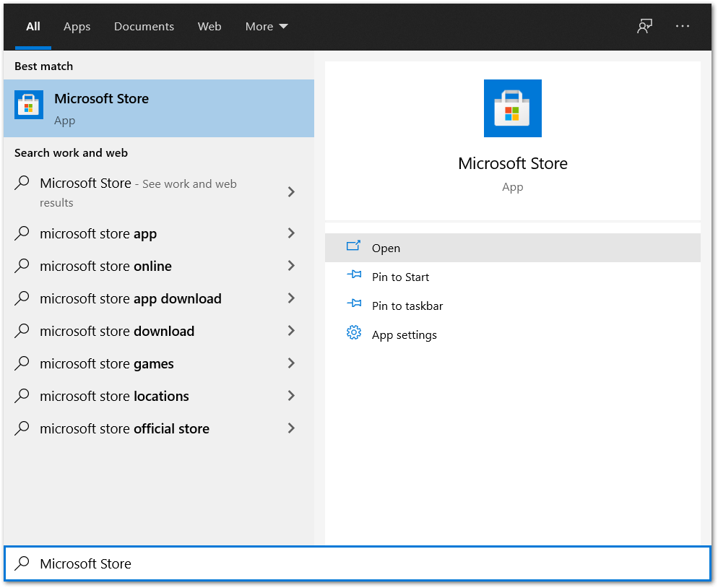This screenshot has height=588, width=718.
Task: Click in the Microsoft Store search input field
Action: point(357,563)
